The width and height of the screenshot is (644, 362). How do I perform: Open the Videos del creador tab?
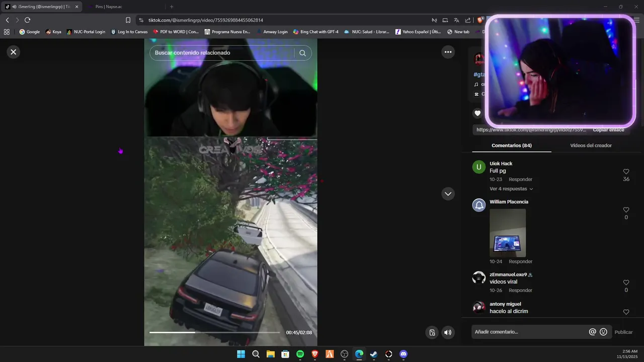tap(591, 145)
